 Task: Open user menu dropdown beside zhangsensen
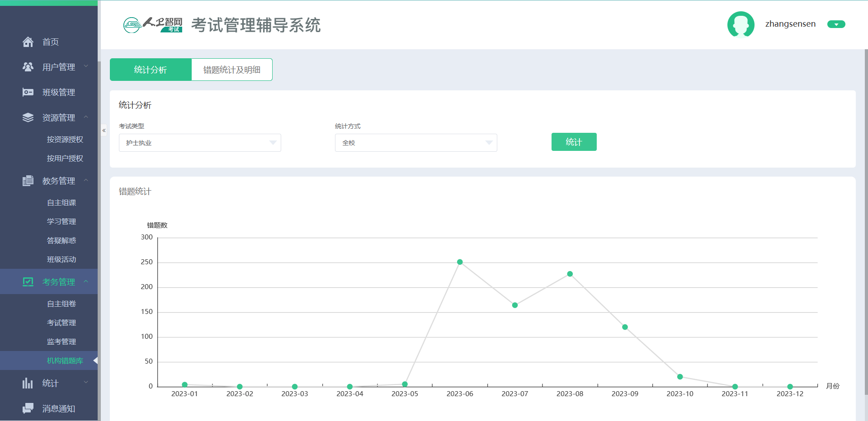[x=836, y=24]
